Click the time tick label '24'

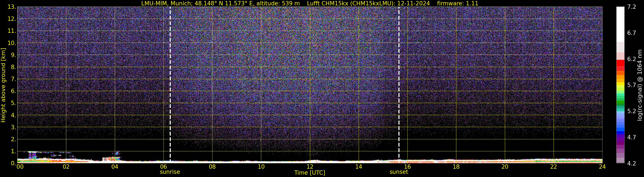point(602,167)
